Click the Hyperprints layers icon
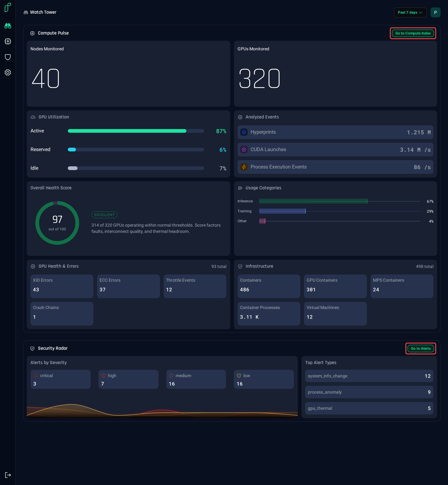This screenshot has height=485, width=448. pos(244,132)
